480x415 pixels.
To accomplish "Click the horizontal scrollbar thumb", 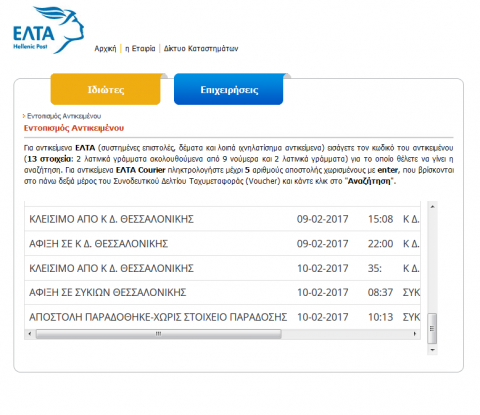I will pyautogui.click(x=159, y=334).
